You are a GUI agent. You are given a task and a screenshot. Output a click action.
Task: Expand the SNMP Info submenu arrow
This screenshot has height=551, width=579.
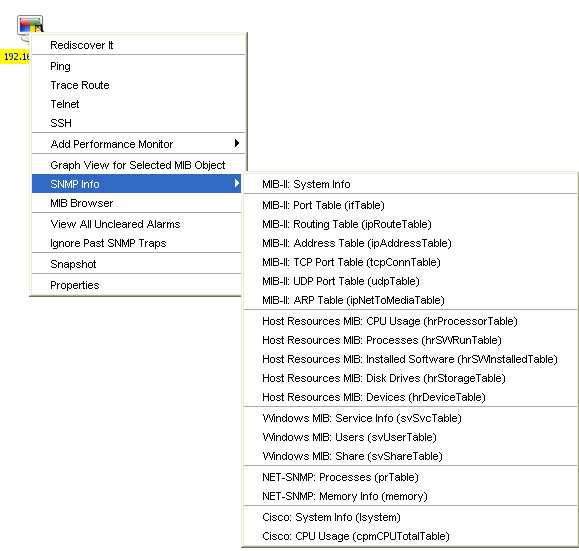tap(237, 183)
